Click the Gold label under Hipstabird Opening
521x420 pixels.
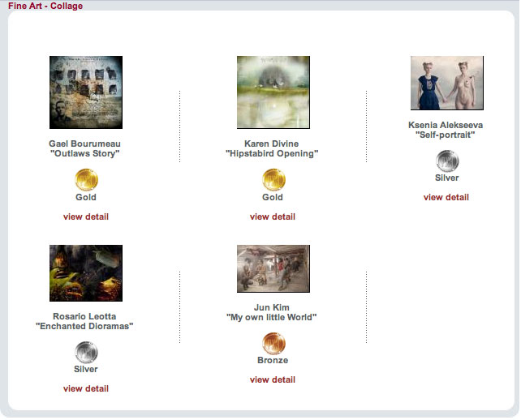click(273, 197)
